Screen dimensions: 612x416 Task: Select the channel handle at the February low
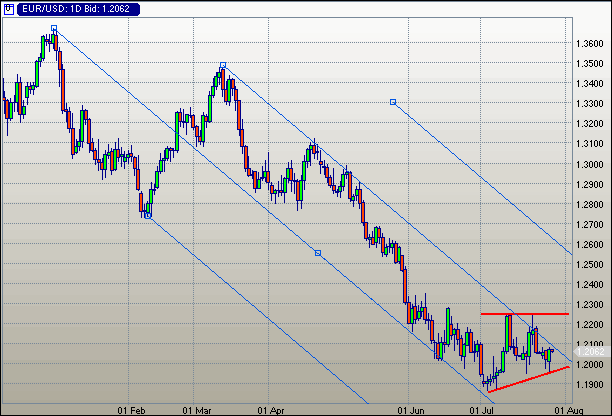pos(148,214)
